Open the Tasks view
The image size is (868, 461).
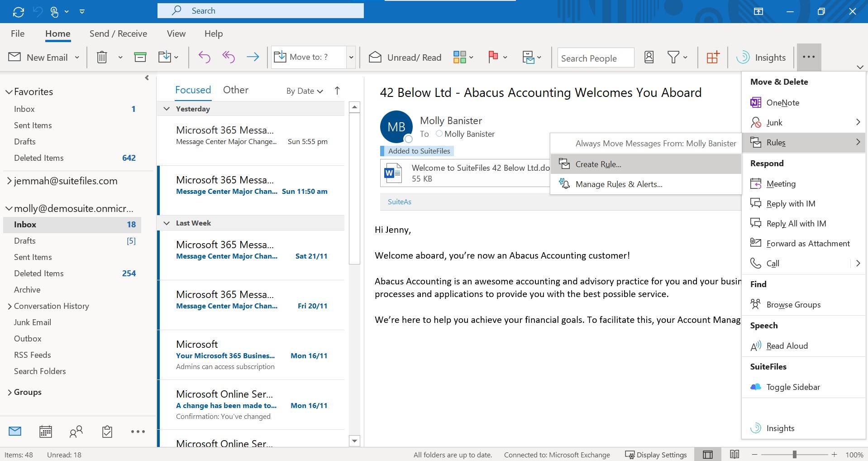[x=107, y=432]
